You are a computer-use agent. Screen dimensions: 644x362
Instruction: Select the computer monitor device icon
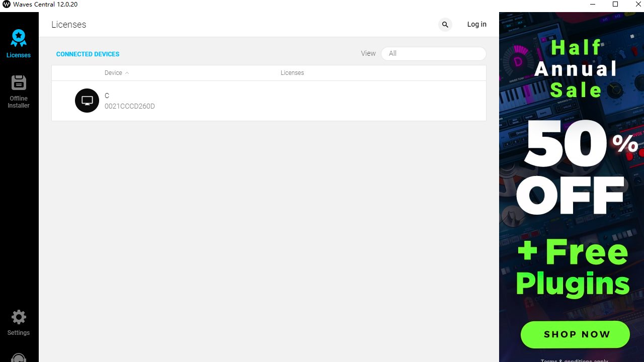click(87, 101)
